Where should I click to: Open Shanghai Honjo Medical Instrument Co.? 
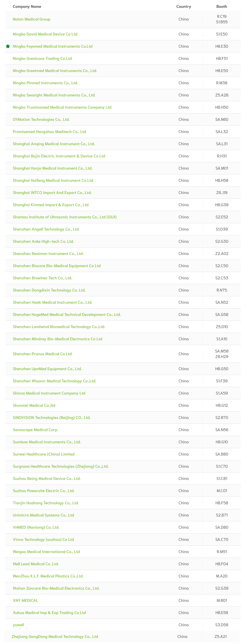click(53, 168)
